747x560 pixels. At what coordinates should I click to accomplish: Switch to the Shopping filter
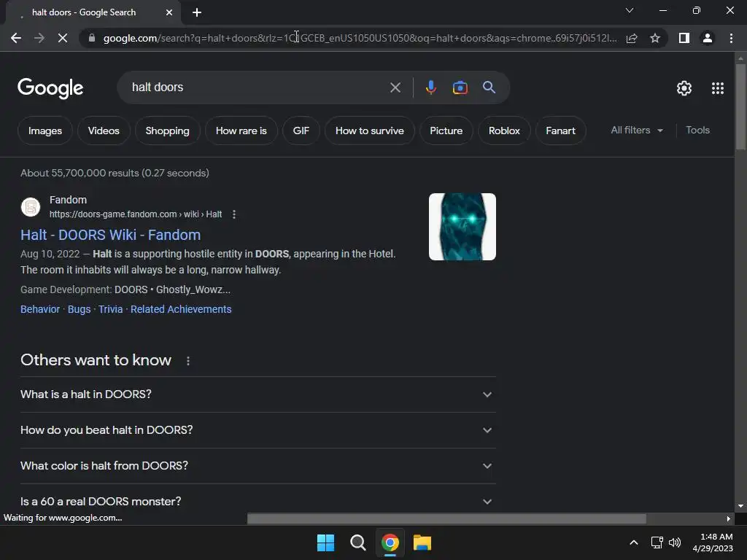coord(167,131)
